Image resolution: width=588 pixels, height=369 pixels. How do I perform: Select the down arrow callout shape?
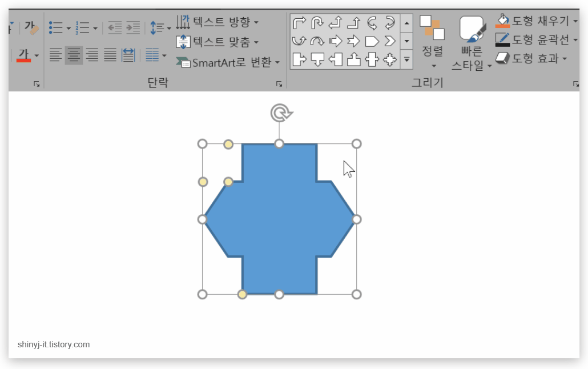click(317, 59)
